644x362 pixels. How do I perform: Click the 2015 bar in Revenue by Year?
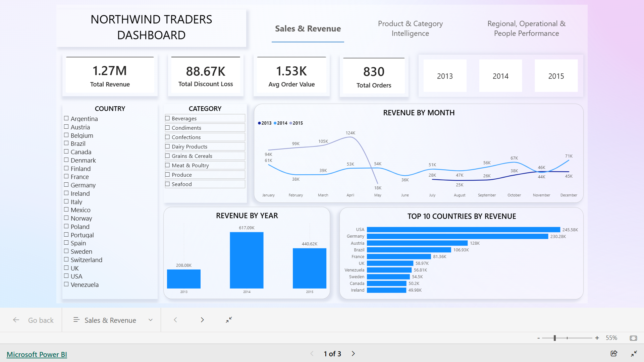[309, 268]
